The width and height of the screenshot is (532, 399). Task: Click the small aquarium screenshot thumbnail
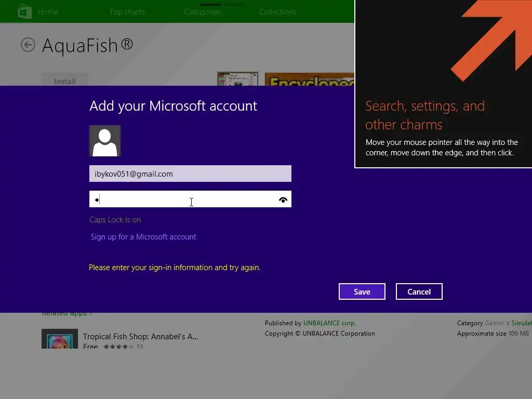(x=237, y=79)
